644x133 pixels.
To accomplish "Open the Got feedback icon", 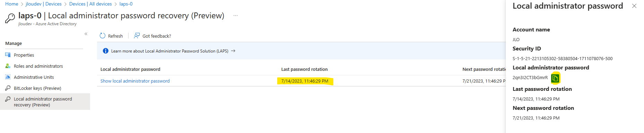I will (x=137, y=36).
